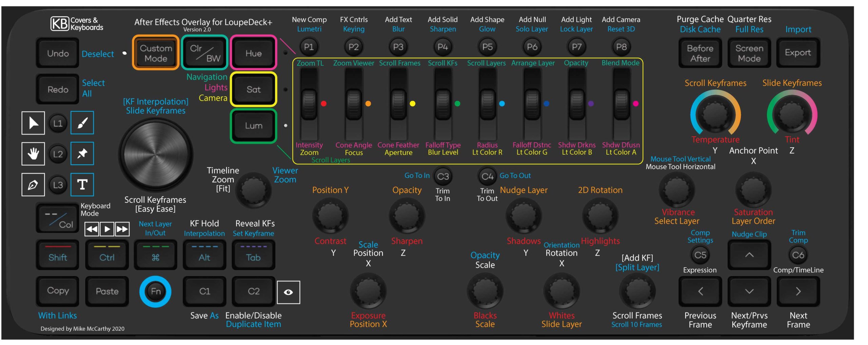Toggle the Lum mode button
This screenshot has width=868, height=345.
253,126
